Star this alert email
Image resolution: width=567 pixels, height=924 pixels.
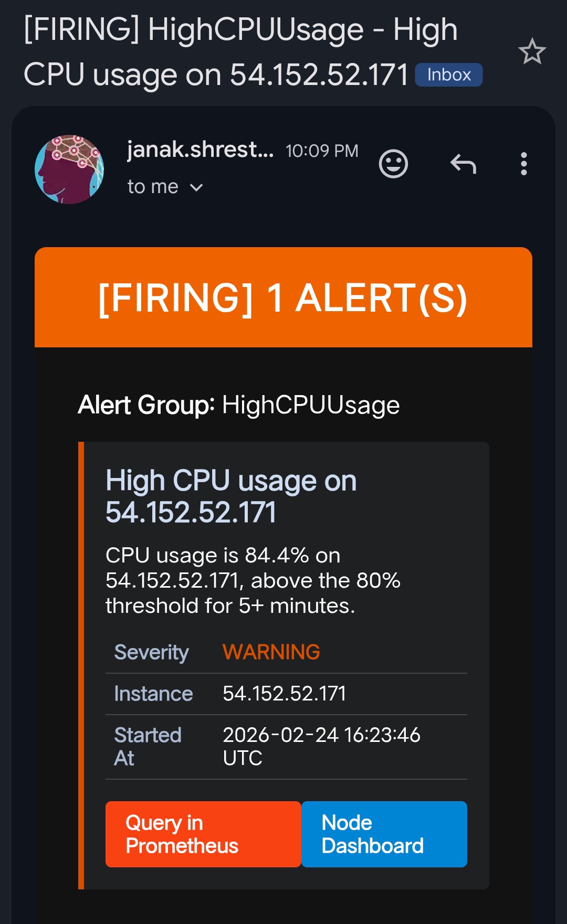[532, 52]
